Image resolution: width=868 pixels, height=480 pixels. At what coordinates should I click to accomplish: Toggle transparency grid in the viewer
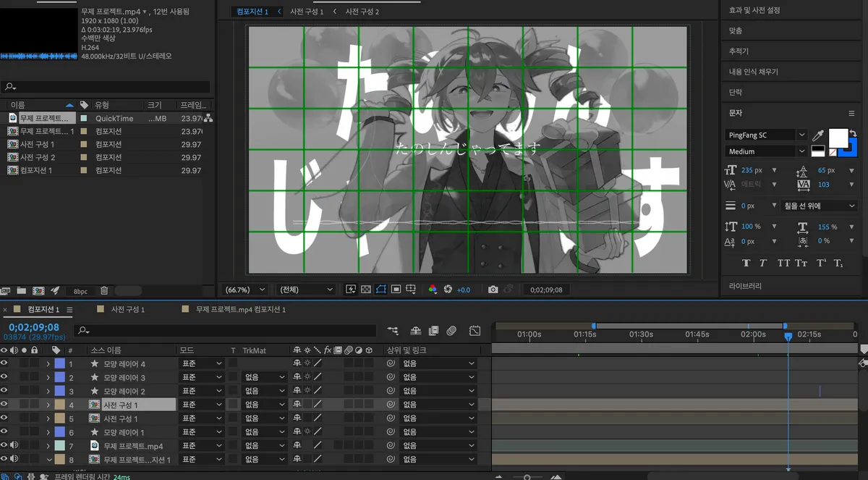coord(366,290)
